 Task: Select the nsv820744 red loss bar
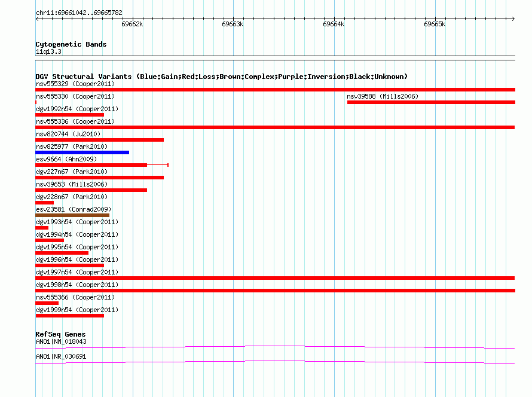point(99,140)
